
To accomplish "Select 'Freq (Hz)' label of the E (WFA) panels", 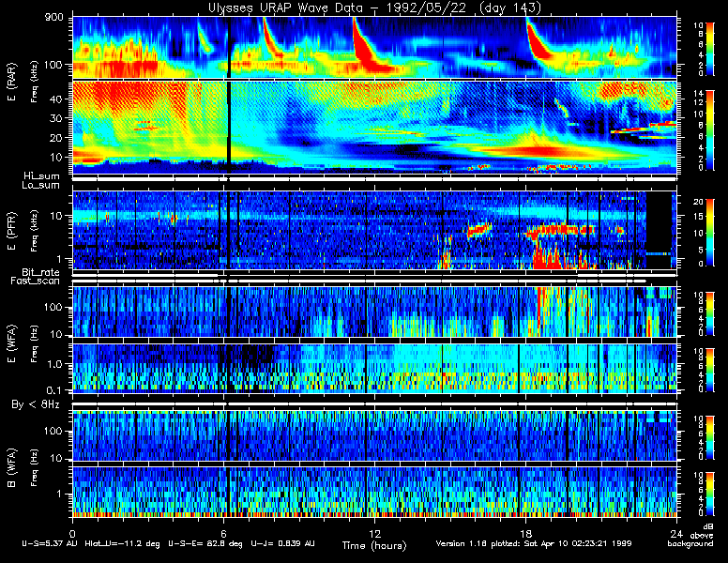I will [x=34, y=343].
